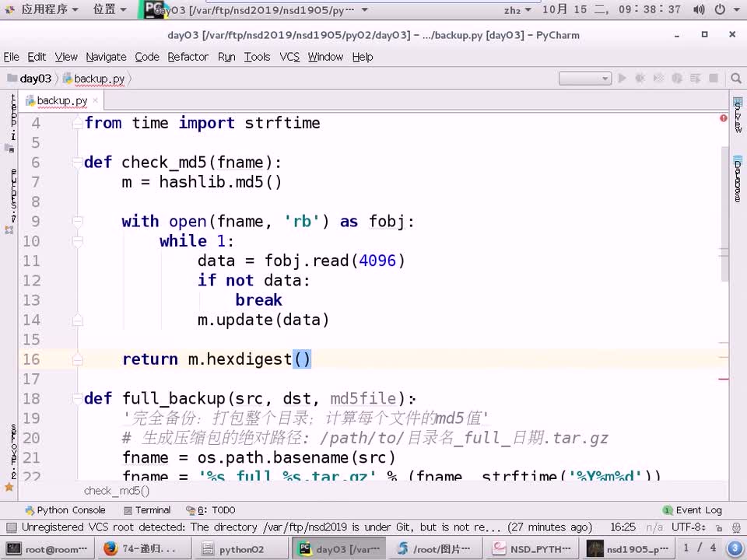The width and height of the screenshot is (747, 560).
Task: Toggle the read-only lock icon in status bar
Action: (719, 527)
